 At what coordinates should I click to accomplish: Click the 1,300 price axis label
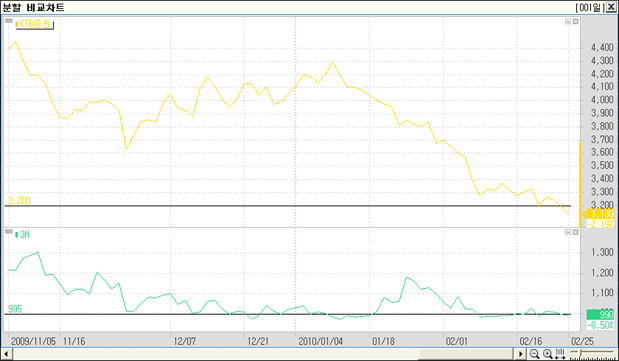pos(602,252)
